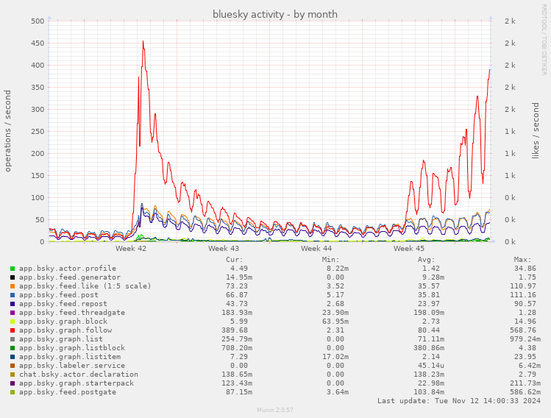Click the gold chat.bsky.actor.declaration swatch

(x=13, y=374)
